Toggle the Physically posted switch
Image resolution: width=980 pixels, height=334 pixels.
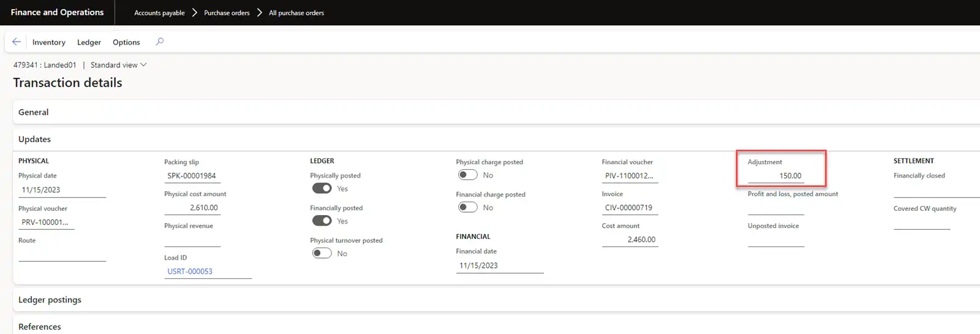[x=322, y=189]
